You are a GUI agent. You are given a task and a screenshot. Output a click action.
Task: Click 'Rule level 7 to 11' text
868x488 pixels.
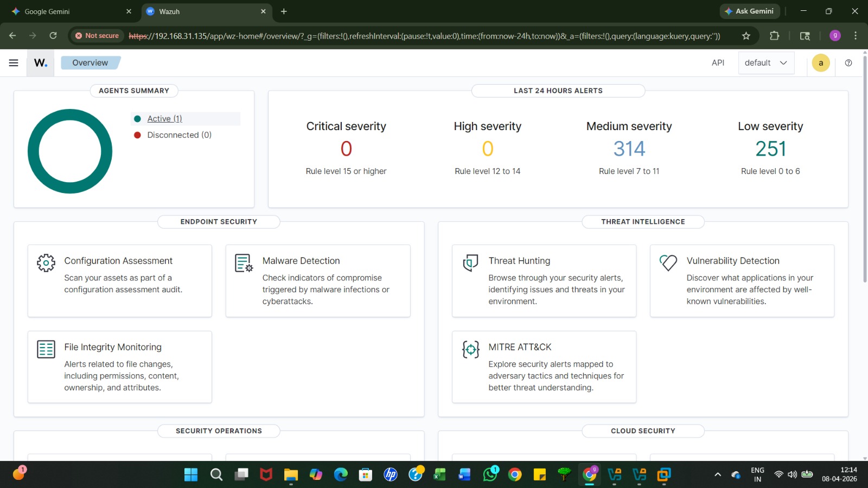pos(629,171)
